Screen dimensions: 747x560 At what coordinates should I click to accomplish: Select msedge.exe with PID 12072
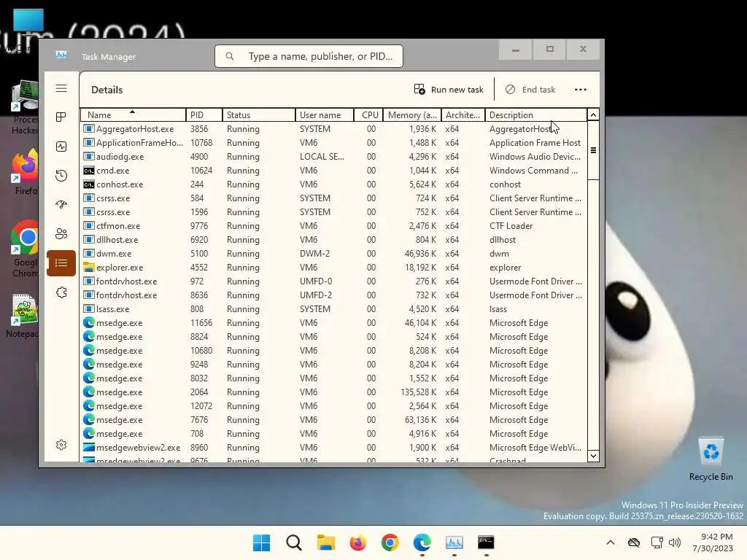[333, 406]
